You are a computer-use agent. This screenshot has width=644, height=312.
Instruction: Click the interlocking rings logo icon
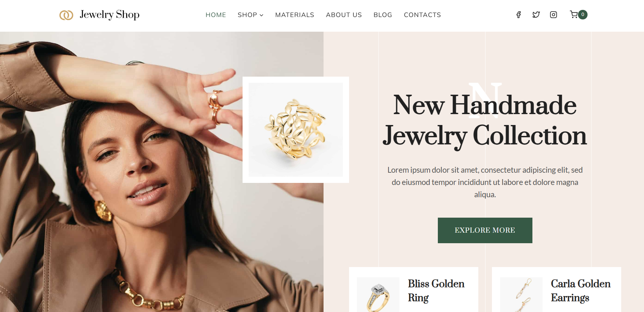pos(66,15)
